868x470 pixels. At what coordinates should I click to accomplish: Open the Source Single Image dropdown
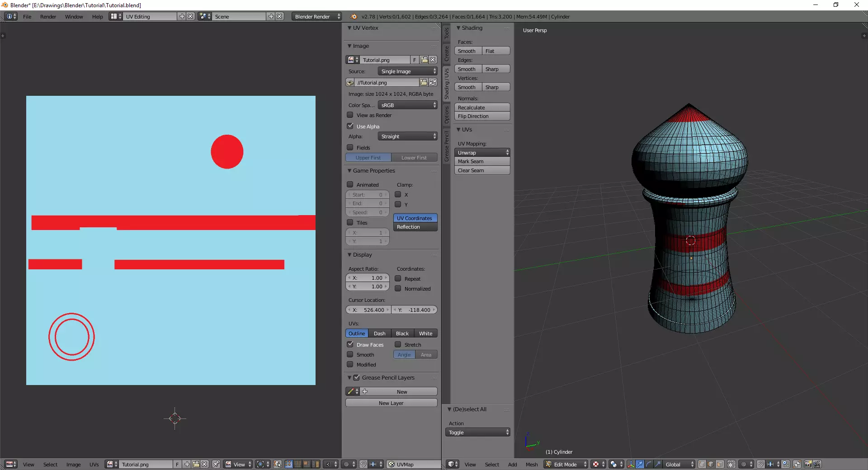pyautogui.click(x=407, y=71)
